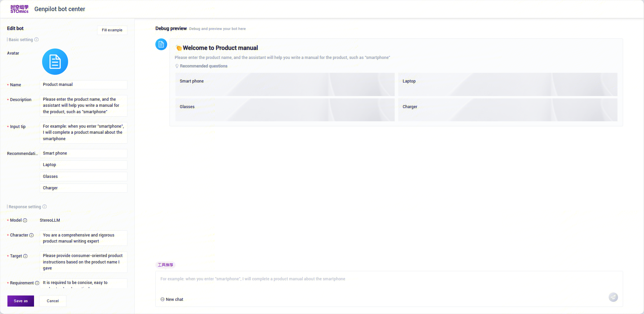This screenshot has height=314, width=644.
Task: Click the Name field containing Product manual
Action: 83,85
